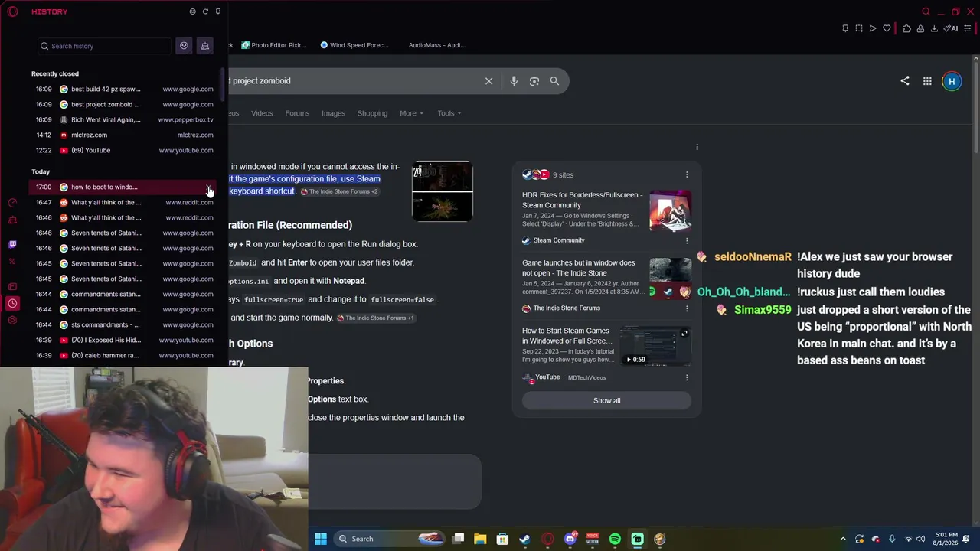The height and width of the screenshot is (551, 980).
Task: Open sidebar settings gear at bottom
Action: pyautogui.click(x=12, y=320)
